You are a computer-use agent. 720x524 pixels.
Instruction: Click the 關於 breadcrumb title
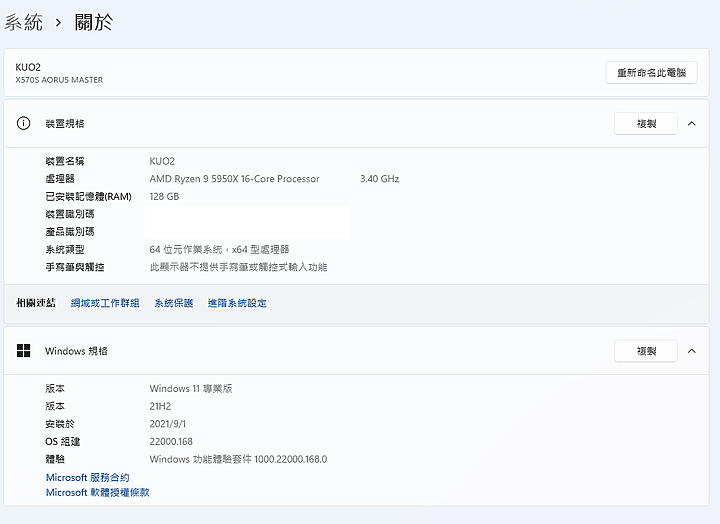[x=94, y=22]
